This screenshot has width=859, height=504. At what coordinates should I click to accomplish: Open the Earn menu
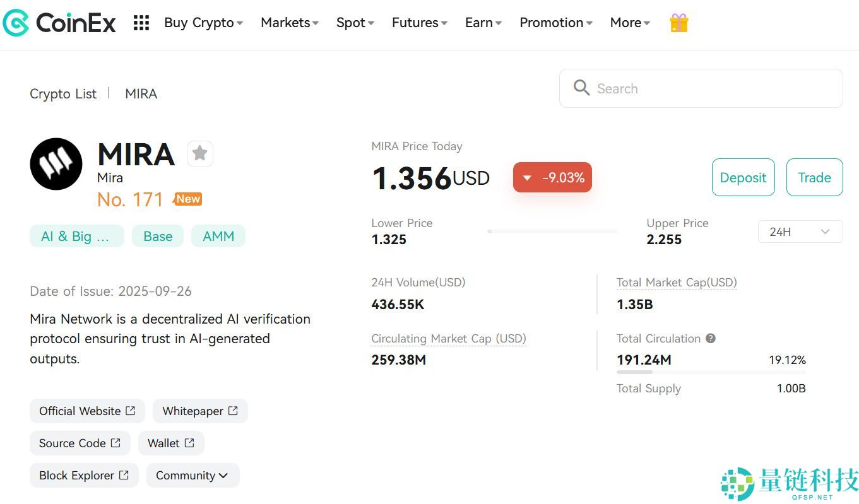pos(483,23)
